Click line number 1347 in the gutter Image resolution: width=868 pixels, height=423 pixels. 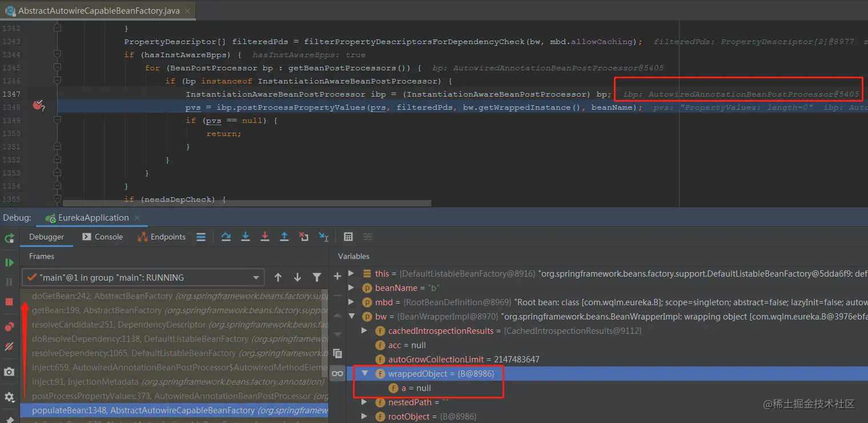(11, 94)
